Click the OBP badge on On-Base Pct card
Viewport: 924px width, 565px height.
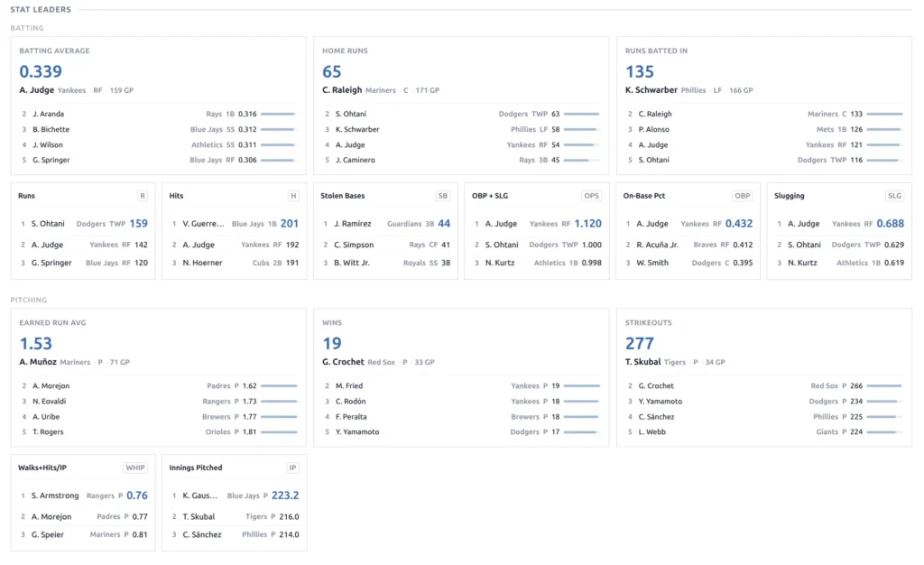point(742,196)
